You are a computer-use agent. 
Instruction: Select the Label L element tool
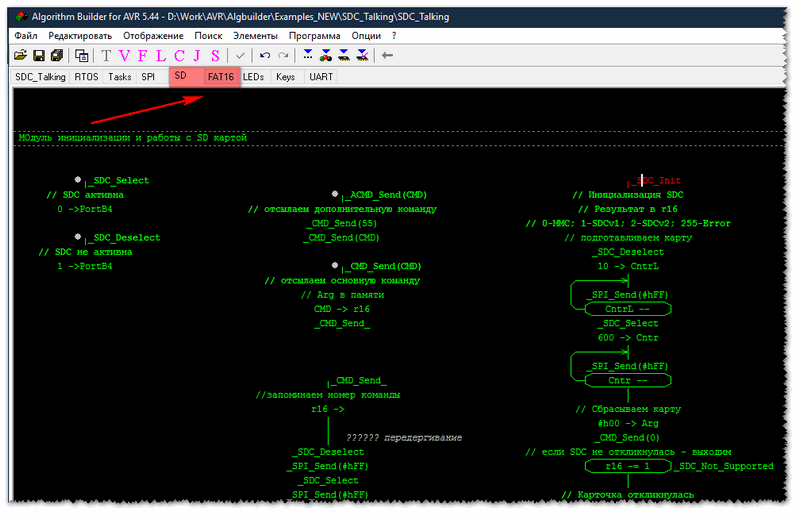[x=161, y=55]
